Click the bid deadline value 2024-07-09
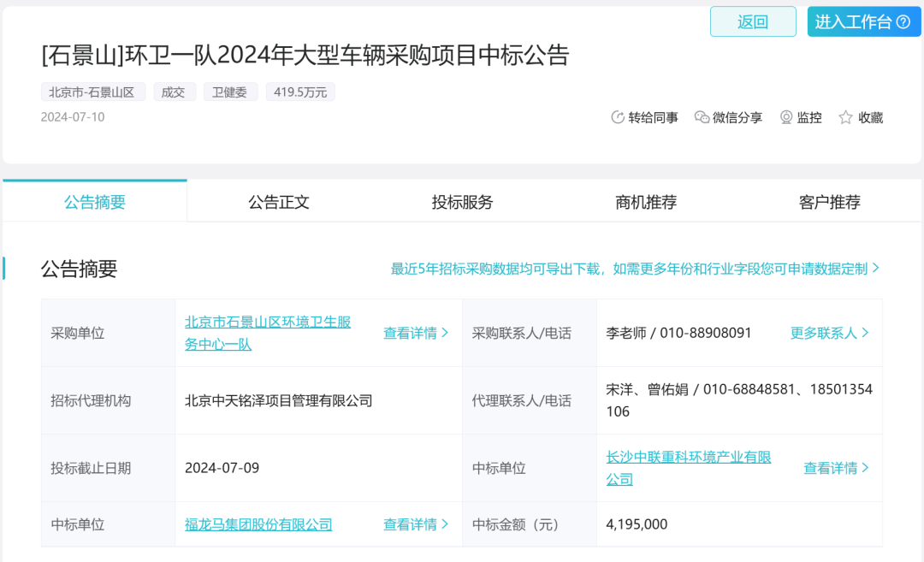924x562 pixels. pos(222,468)
